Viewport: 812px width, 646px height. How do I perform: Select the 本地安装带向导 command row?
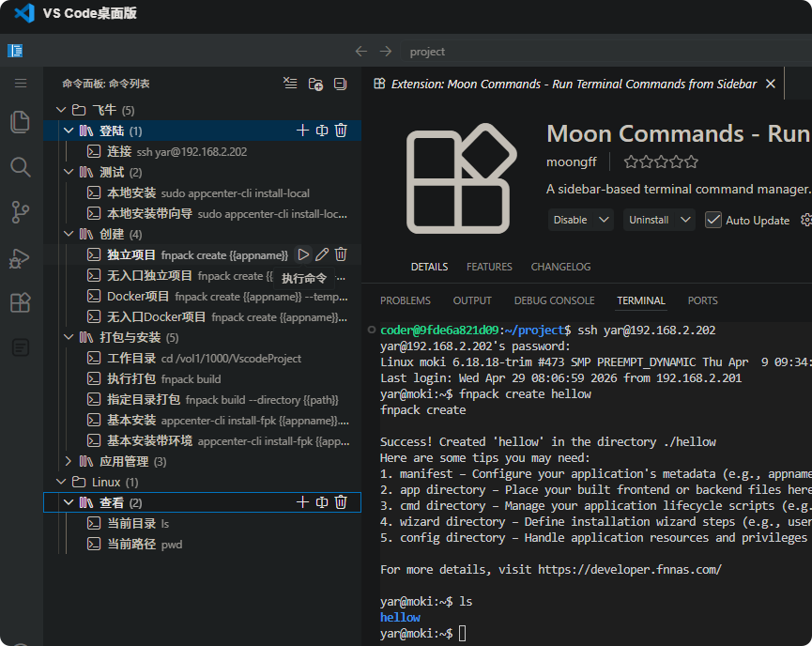pyautogui.click(x=203, y=213)
